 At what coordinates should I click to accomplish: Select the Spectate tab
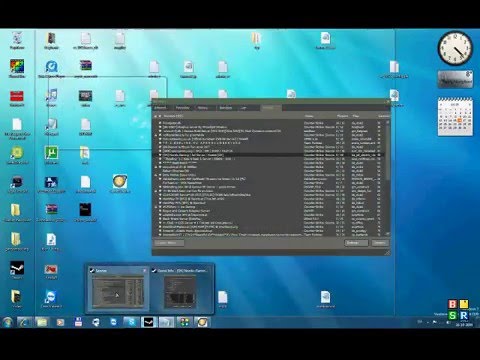[x=226, y=108]
